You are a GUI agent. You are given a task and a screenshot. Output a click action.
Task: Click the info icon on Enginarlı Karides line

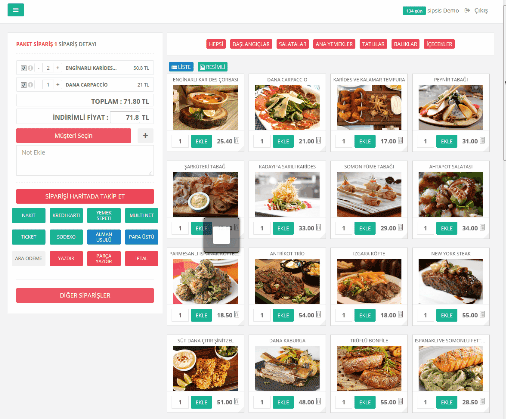click(x=30, y=68)
